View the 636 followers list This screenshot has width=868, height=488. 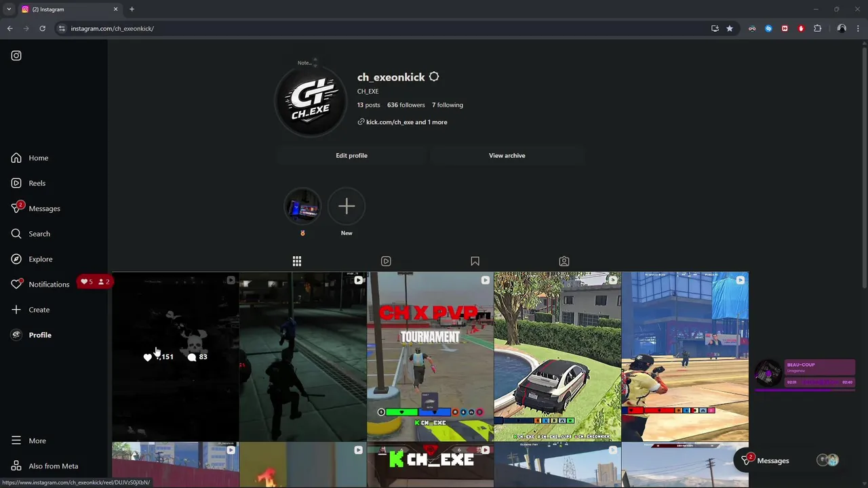pos(406,105)
